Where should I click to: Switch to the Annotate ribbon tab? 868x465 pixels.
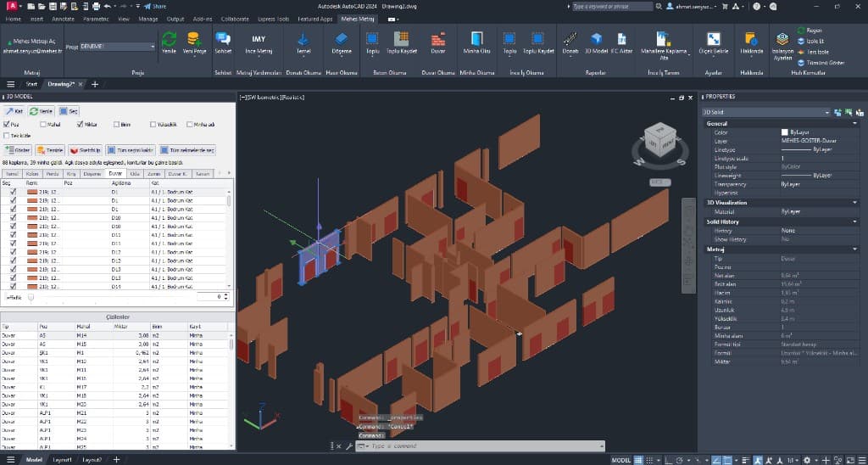pos(63,19)
